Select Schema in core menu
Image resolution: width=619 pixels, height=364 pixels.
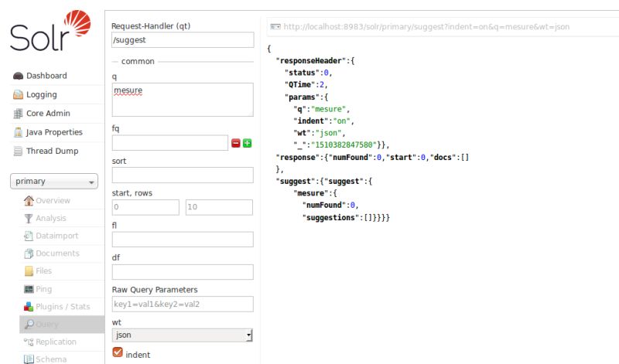click(51, 359)
